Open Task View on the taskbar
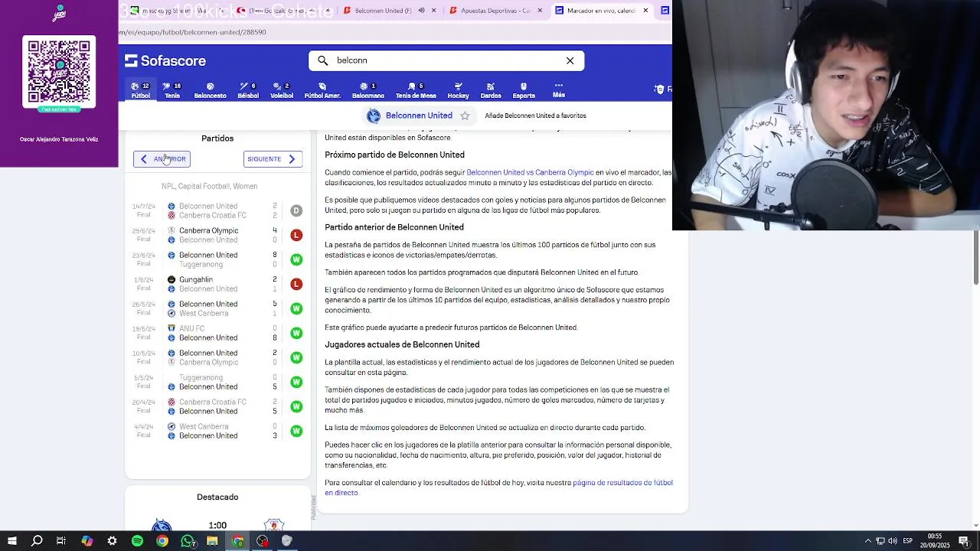Image resolution: width=980 pixels, height=551 pixels. tap(61, 541)
